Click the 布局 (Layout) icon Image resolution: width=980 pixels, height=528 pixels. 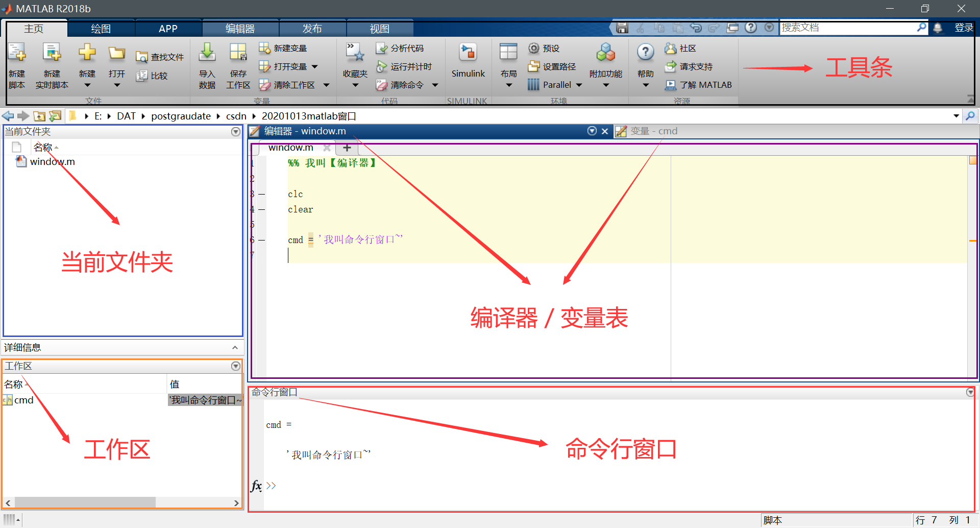[508, 59]
